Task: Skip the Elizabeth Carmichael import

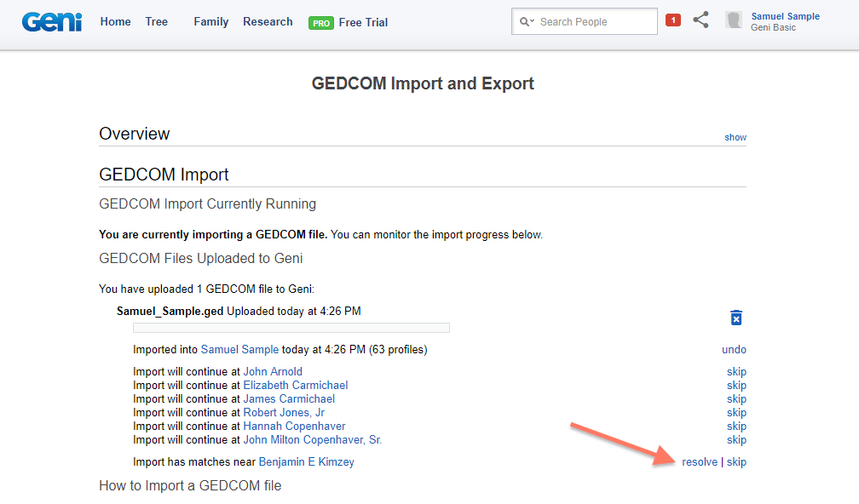Action: pos(736,386)
